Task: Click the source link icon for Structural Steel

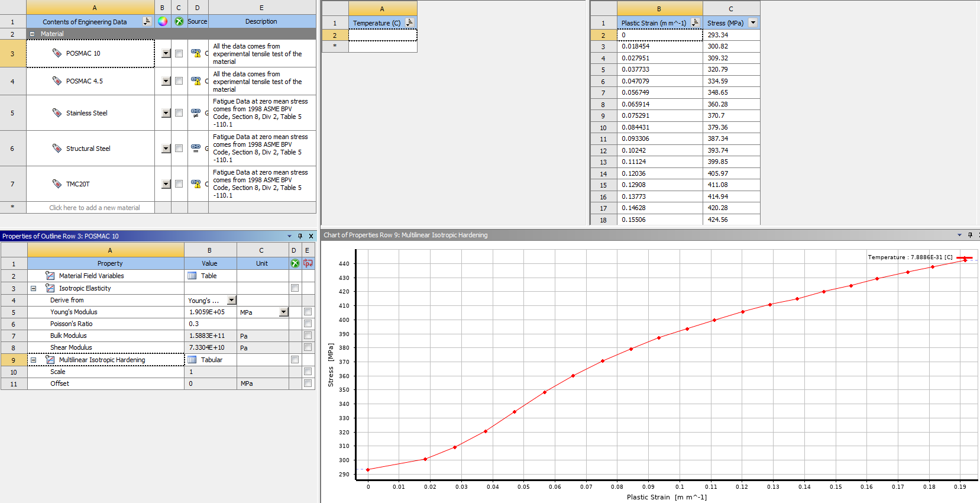Action: pos(196,148)
